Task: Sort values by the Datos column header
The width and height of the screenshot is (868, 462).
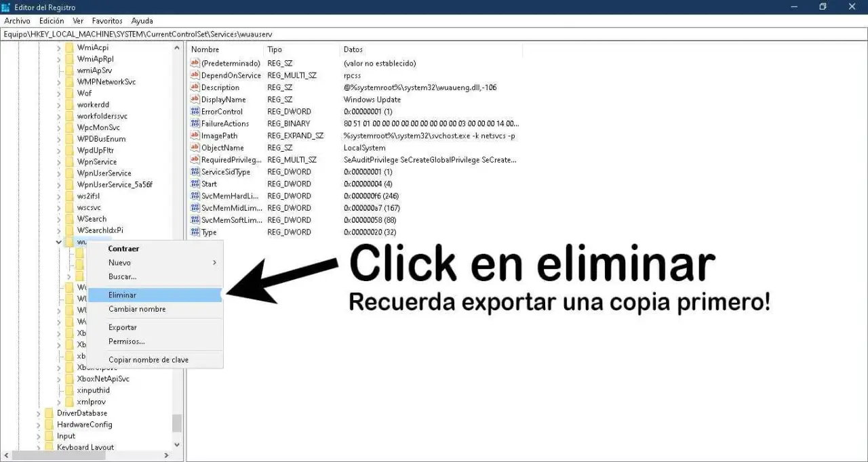Action: (x=431, y=49)
